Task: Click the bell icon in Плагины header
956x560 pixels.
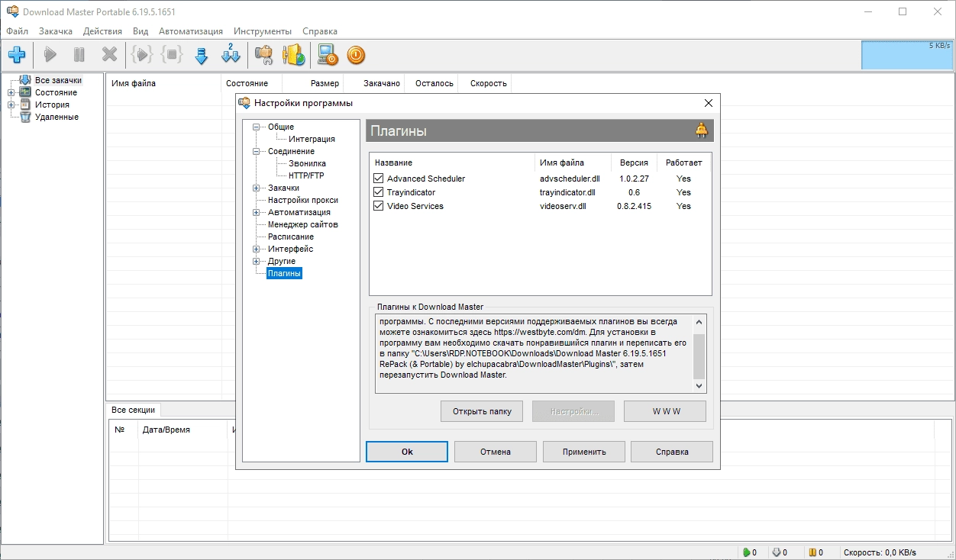Action: [702, 130]
